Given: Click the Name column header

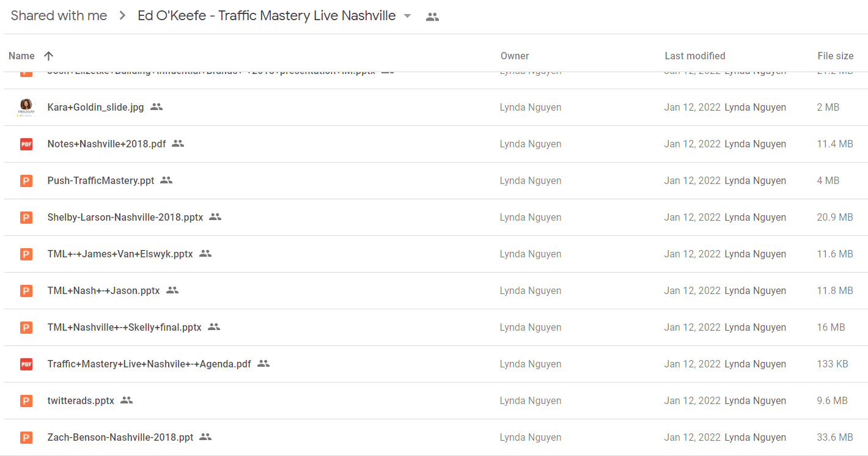Looking at the screenshot, I should [21, 56].
